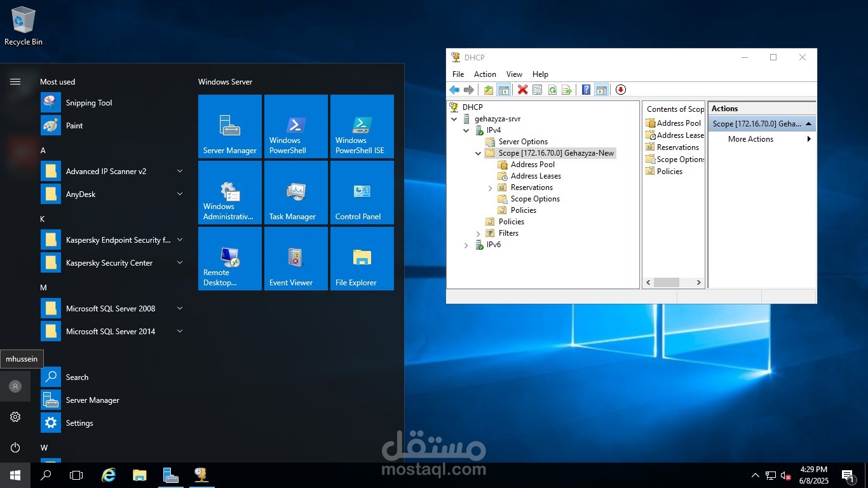The width and height of the screenshot is (868, 488).
Task: Launch the Windows PowerShell ISE tile
Action: click(362, 126)
